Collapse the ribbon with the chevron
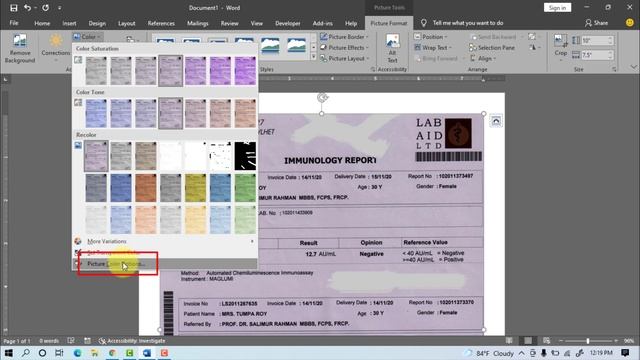640x360 pixels. 633,67
